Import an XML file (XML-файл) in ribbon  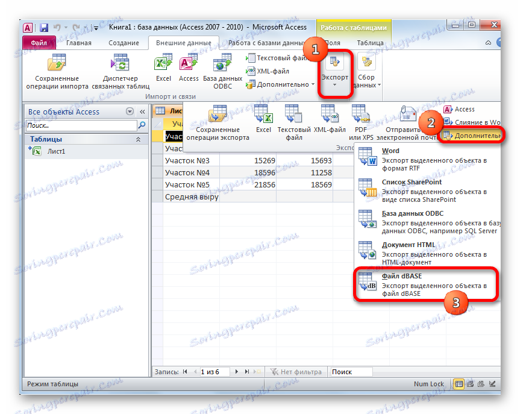[268, 71]
